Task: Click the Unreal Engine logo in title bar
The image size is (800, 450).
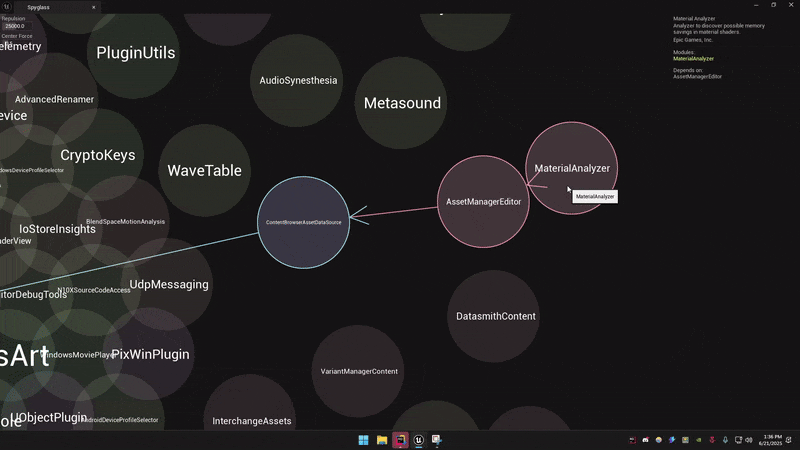Action: [7, 7]
